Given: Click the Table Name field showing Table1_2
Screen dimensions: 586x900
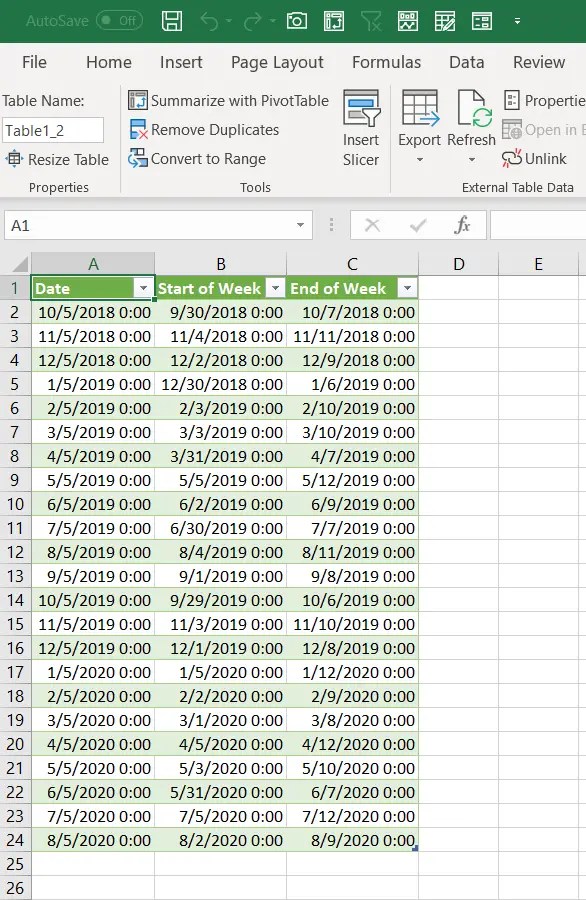Looking at the screenshot, I should [x=52, y=130].
